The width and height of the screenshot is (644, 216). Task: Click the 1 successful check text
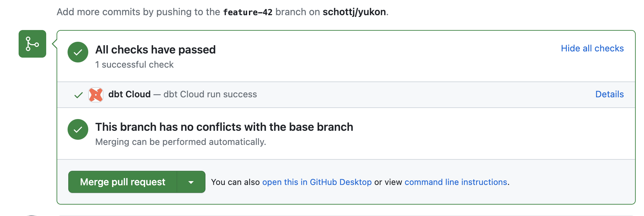click(134, 65)
